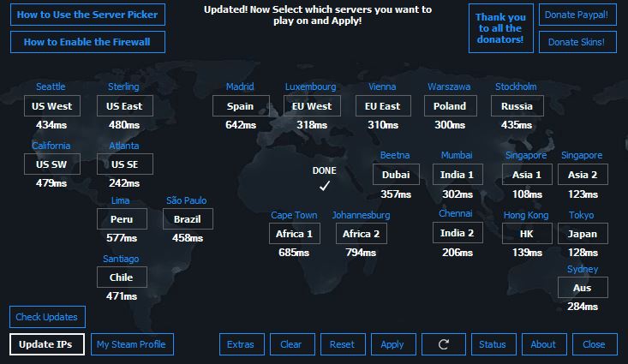Click the Update IPs button
This screenshot has height=364, width=628.
click(46, 344)
